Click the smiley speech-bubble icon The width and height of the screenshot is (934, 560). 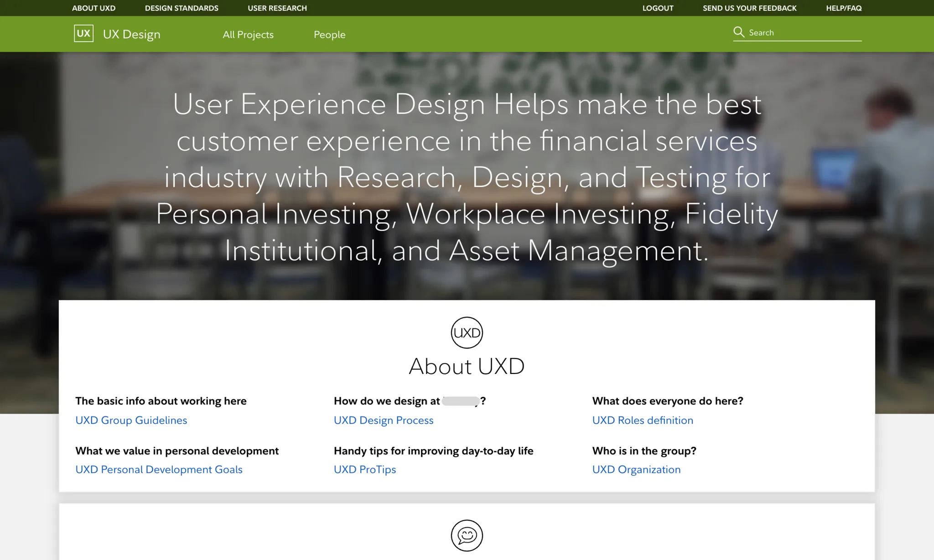(467, 536)
